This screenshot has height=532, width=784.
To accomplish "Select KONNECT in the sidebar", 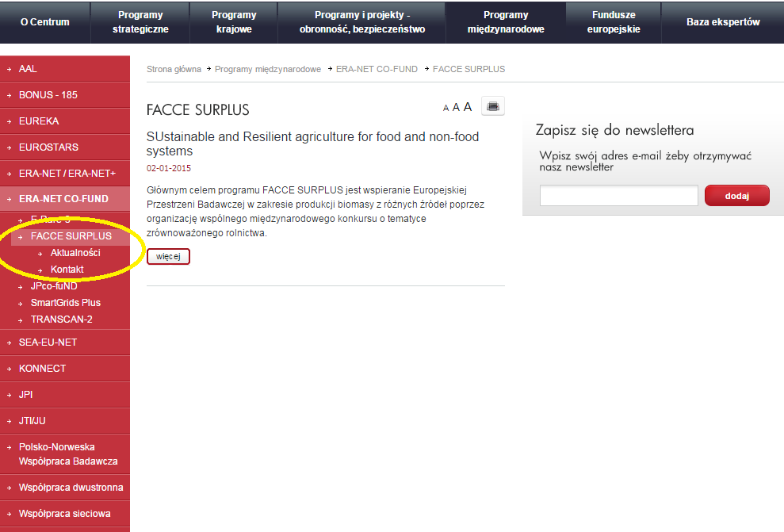I will pos(65,369).
